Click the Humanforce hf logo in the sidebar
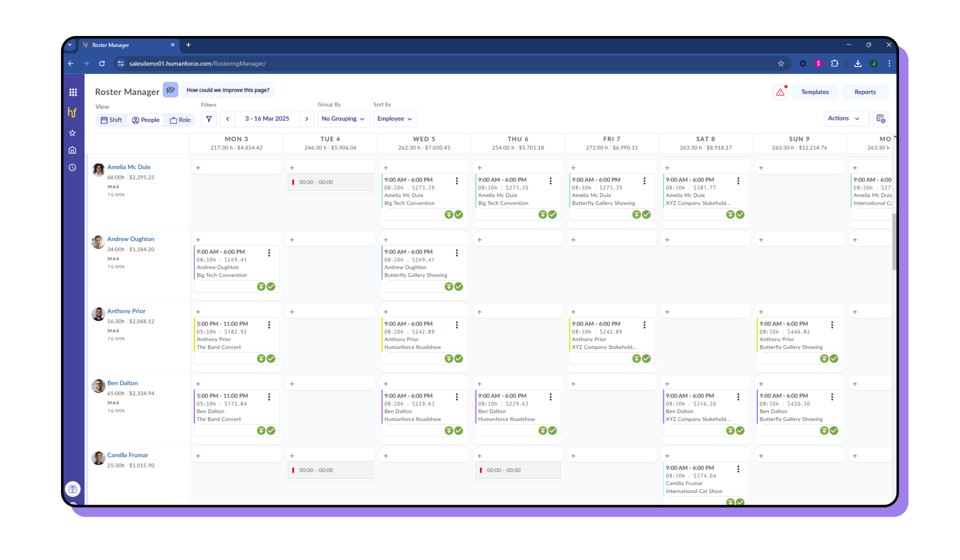This screenshot has height=560, width=960. click(x=72, y=112)
